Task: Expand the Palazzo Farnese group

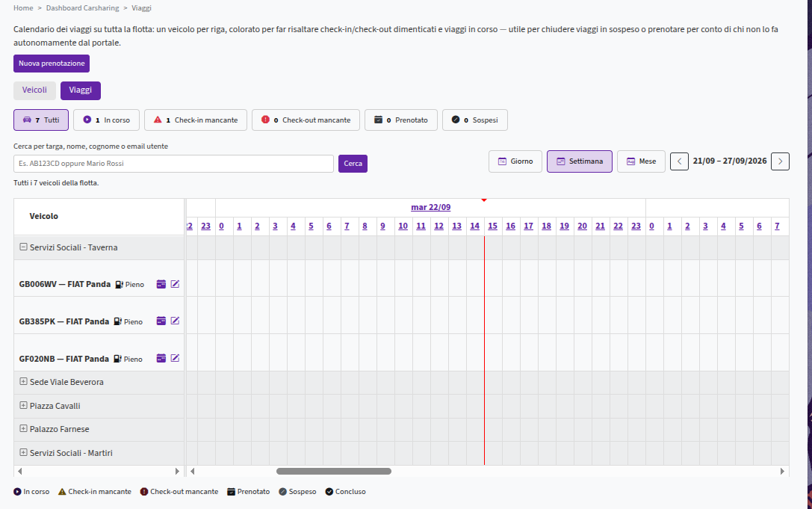Action: [23, 429]
